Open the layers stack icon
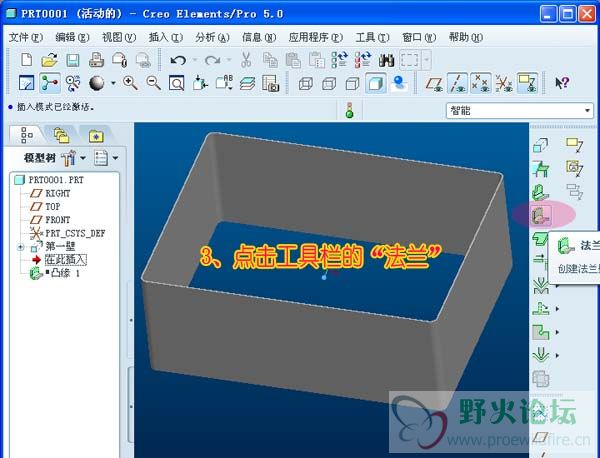 247,83
